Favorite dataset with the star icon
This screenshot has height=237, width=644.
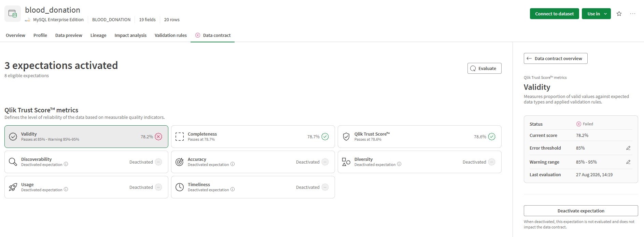pyautogui.click(x=619, y=14)
